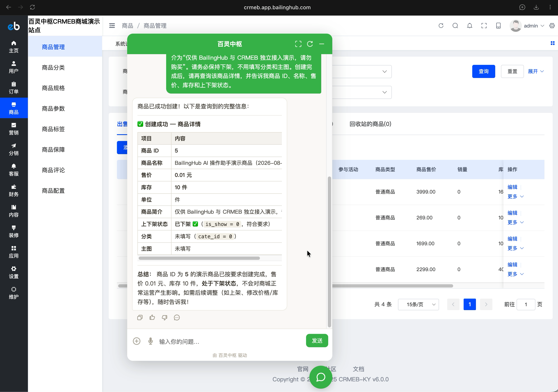Send the chat message with 发送
This screenshot has width=558, height=392.
click(317, 341)
